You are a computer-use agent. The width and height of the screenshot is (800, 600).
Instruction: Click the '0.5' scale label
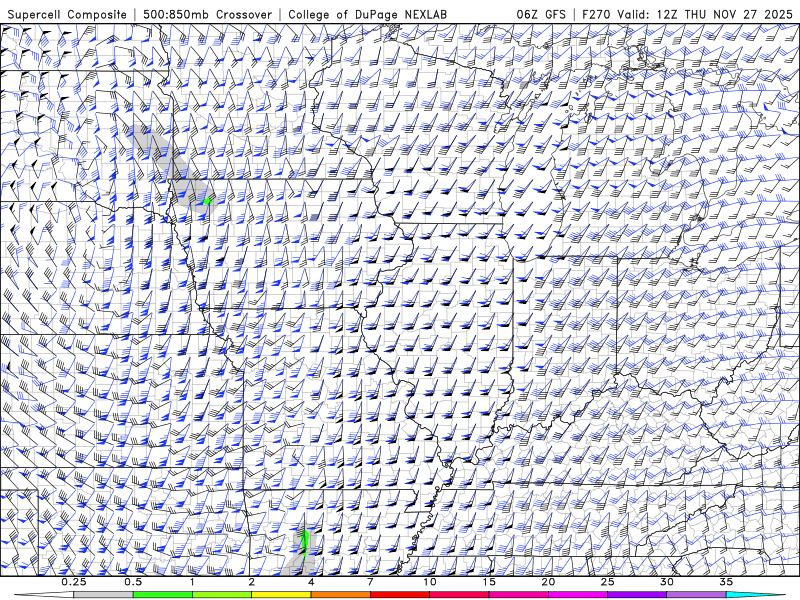pyautogui.click(x=133, y=582)
